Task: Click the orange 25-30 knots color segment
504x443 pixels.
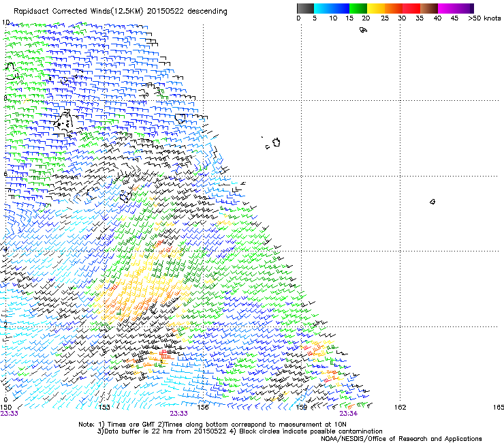Action: point(394,8)
